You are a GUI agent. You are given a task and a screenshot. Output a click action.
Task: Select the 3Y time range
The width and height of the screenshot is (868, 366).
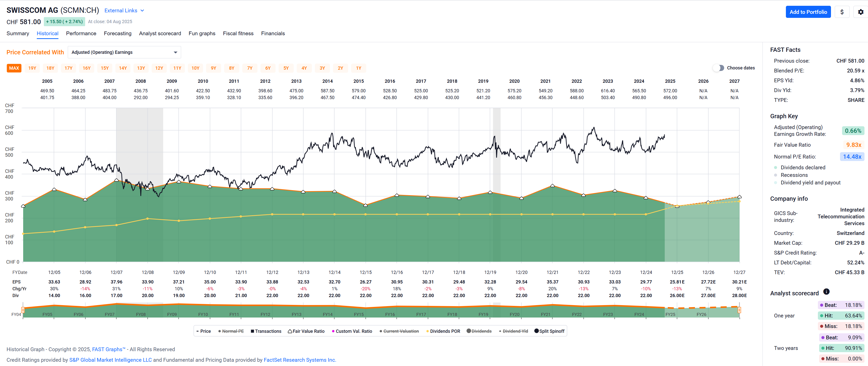click(x=322, y=68)
